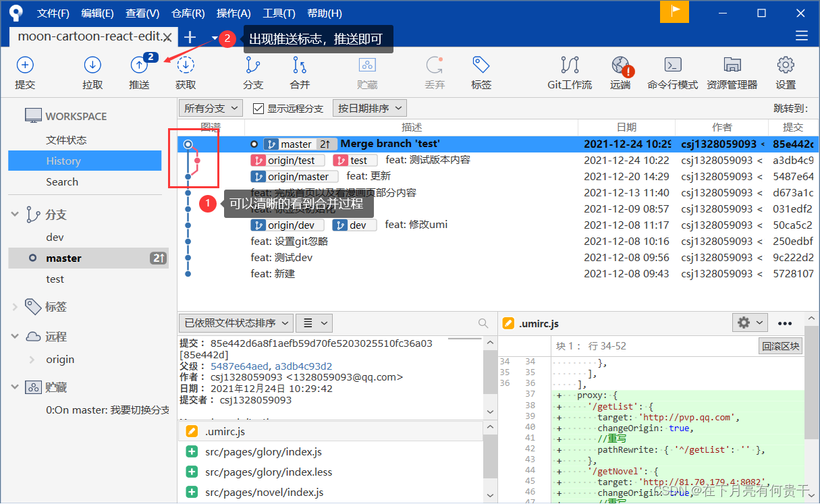Click the Discard (丢弃) toolbar icon
This screenshot has height=504, width=820.
coord(435,65)
